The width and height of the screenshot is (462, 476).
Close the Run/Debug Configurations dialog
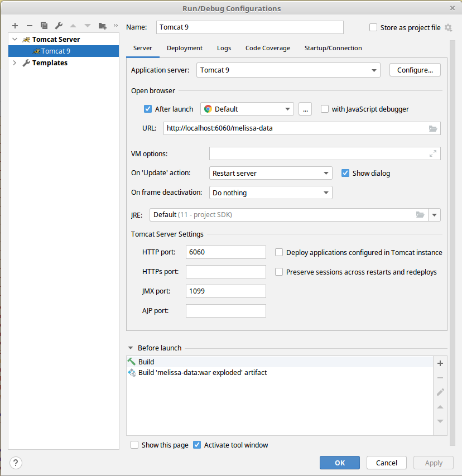pos(453,8)
